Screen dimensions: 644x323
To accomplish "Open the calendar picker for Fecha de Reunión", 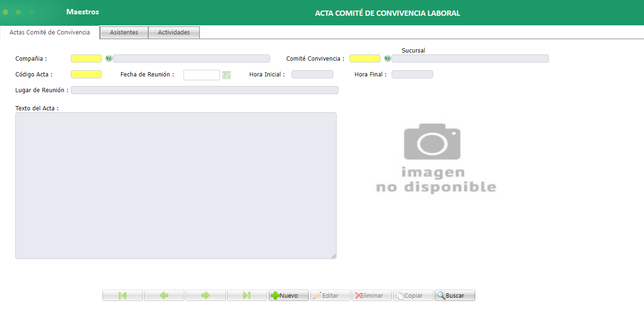I will tap(227, 75).
